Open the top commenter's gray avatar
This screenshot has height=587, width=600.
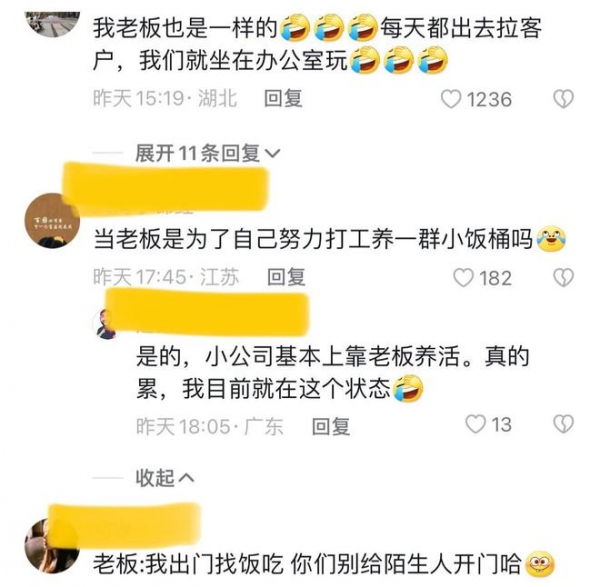[52, 23]
